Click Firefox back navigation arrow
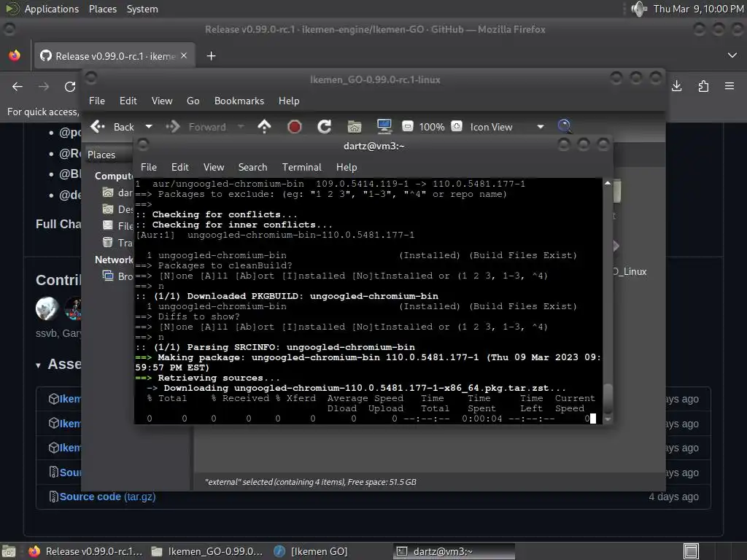747x560 pixels. [x=18, y=86]
